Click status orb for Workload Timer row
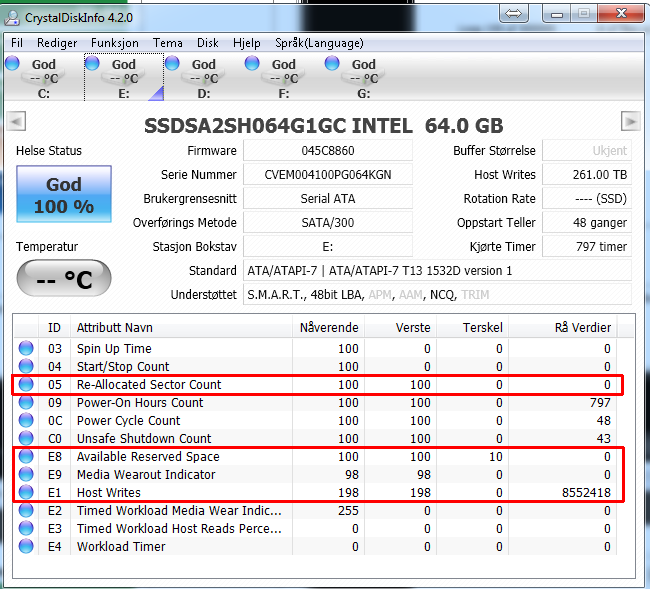650x589 pixels. coord(26,546)
